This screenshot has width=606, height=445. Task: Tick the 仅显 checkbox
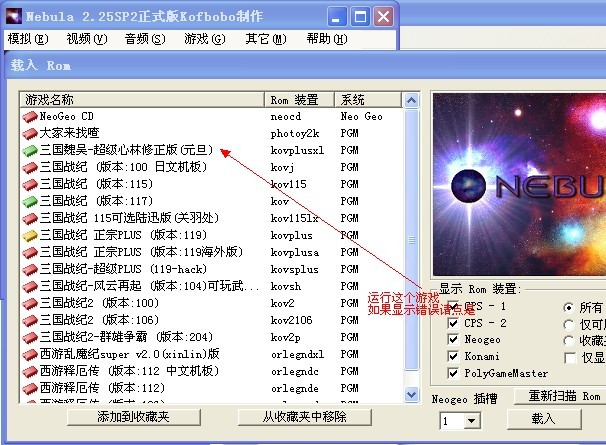click(x=570, y=358)
